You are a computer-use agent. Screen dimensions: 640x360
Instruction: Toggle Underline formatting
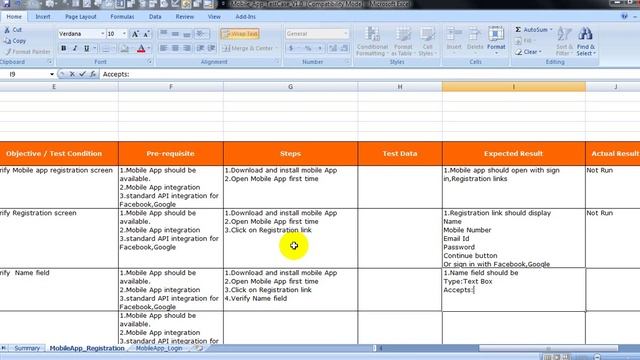[87, 48]
